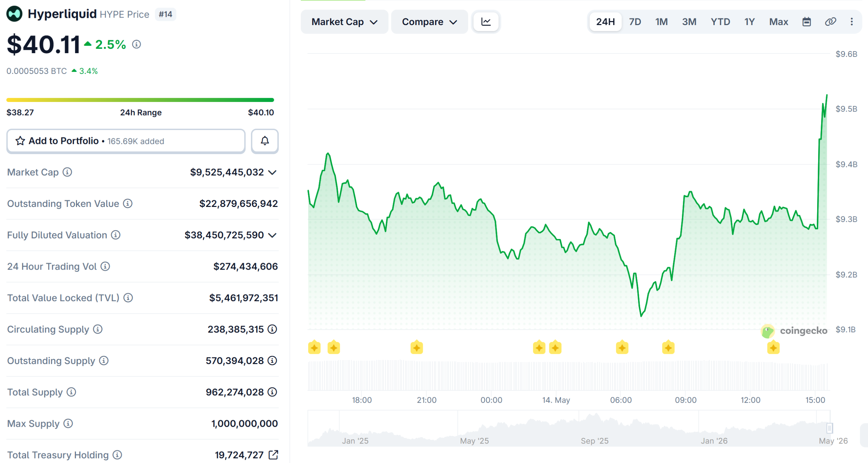The height and width of the screenshot is (463, 868).
Task: Open external link icon beside 19,724,727
Action: [273, 455]
